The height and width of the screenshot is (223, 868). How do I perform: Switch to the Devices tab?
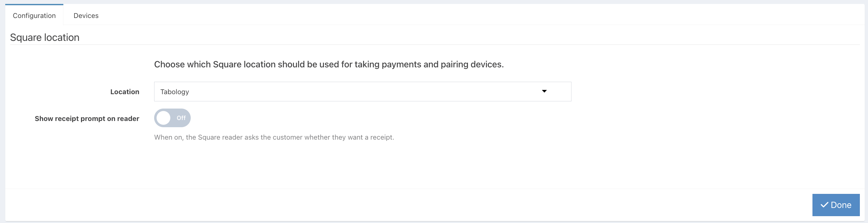tap(86, 15)
